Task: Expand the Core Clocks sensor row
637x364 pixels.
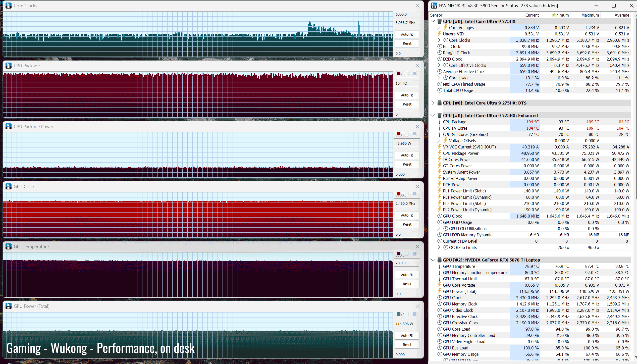Action: pos(439,40)
